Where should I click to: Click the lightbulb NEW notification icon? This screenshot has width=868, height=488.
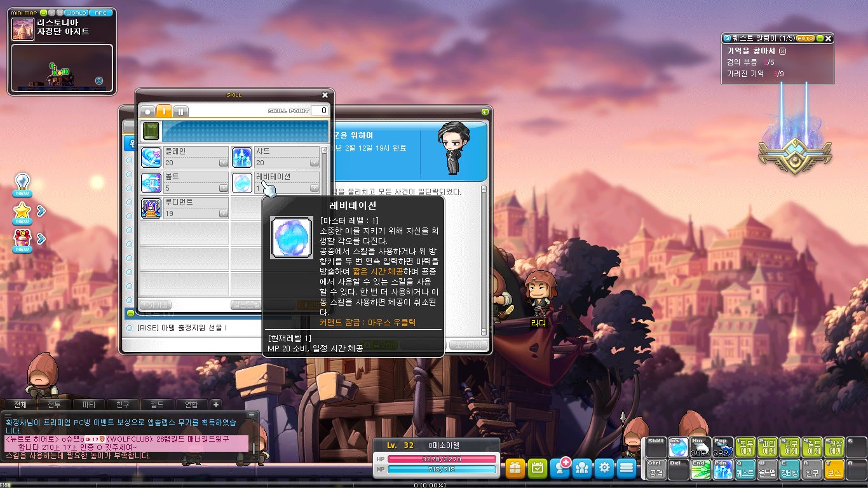[x=23, y=184]
